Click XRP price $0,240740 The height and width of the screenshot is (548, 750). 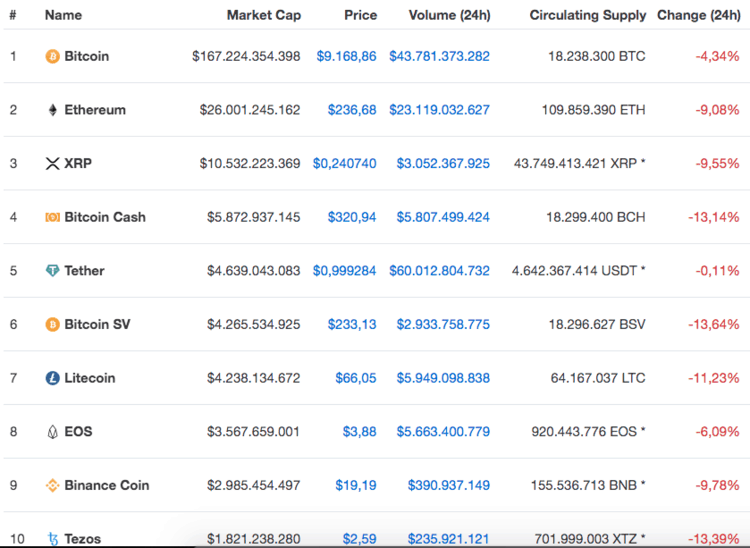point(344,164)
